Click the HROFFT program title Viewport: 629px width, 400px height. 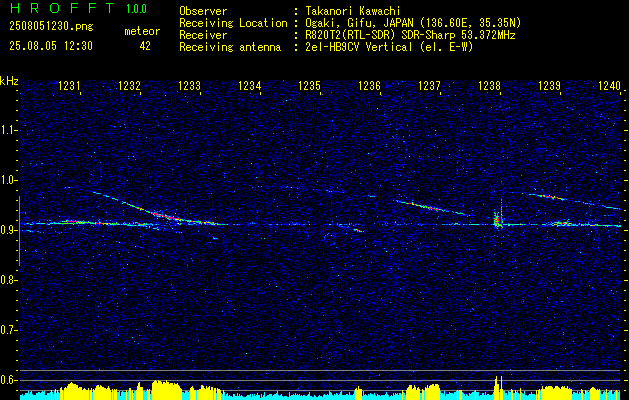62,8
